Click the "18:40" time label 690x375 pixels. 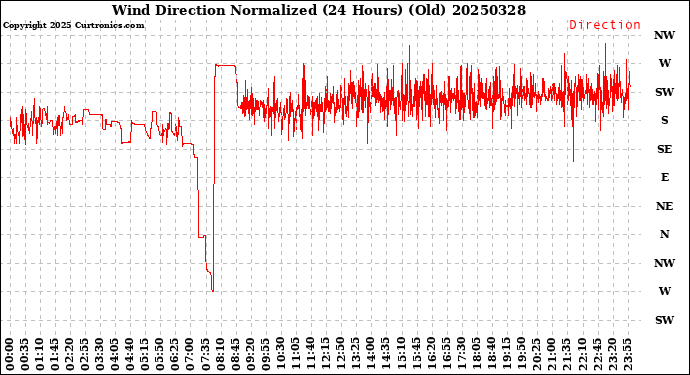point(492,354)
